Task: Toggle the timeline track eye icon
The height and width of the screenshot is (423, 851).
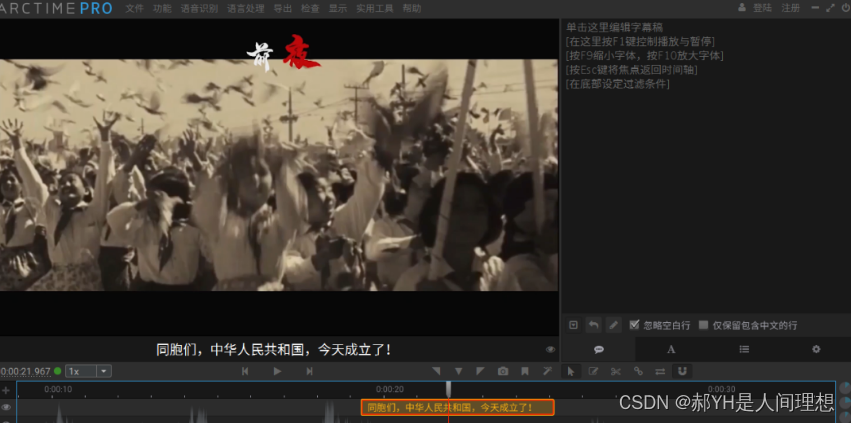Action: (6, 407)
